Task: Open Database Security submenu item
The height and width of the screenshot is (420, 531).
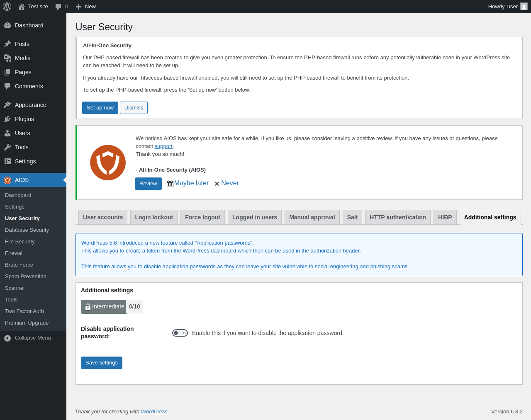Action: click(33, 230)
